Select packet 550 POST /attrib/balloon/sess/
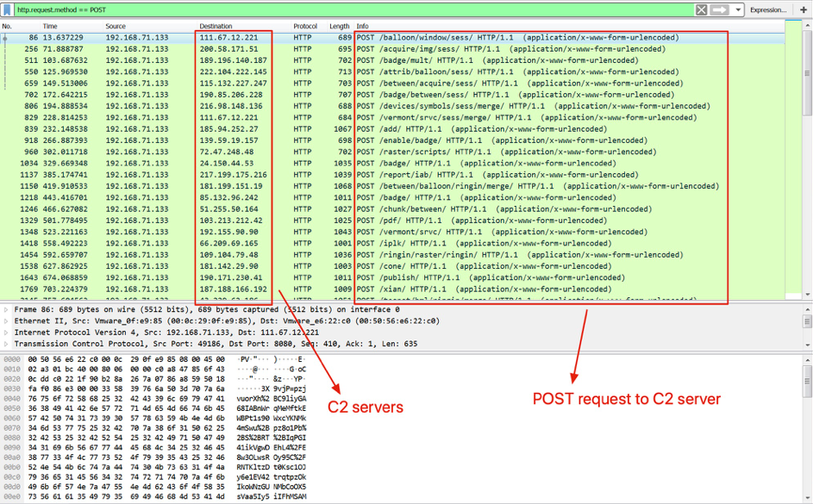 [392, 72]
